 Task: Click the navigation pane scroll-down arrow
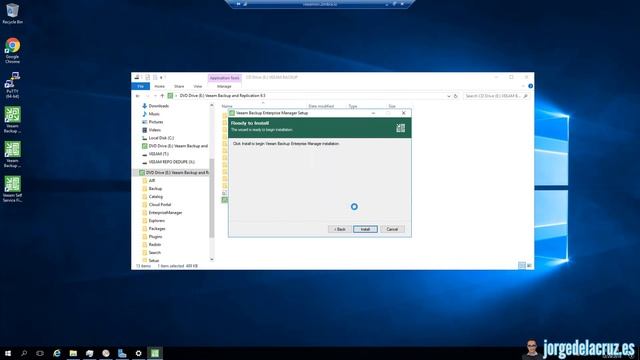pos(211,259)
